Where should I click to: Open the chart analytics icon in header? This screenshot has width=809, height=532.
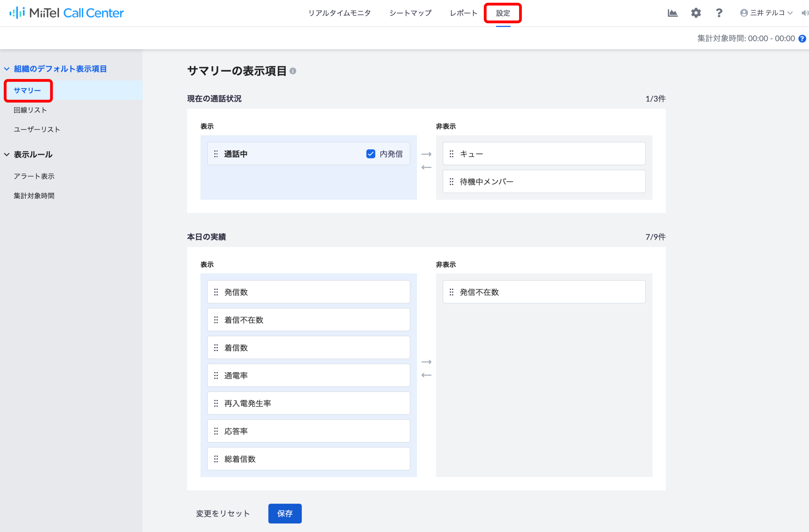coord(672,13)
